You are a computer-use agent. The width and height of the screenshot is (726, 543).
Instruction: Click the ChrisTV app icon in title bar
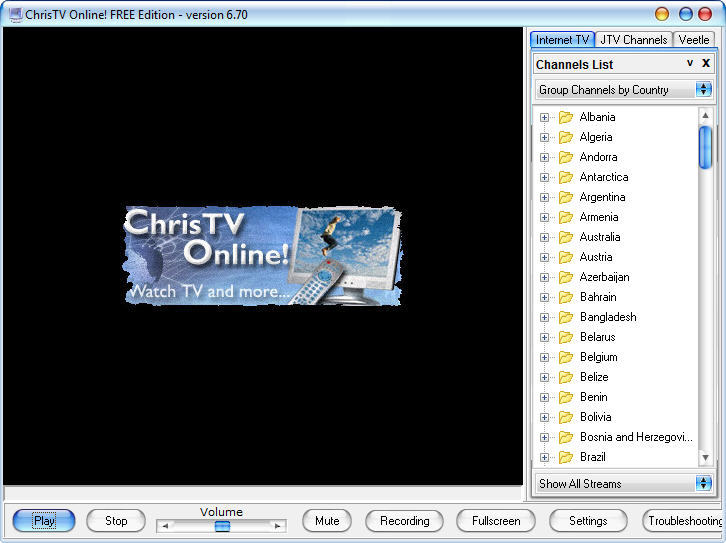pos(15,15)
